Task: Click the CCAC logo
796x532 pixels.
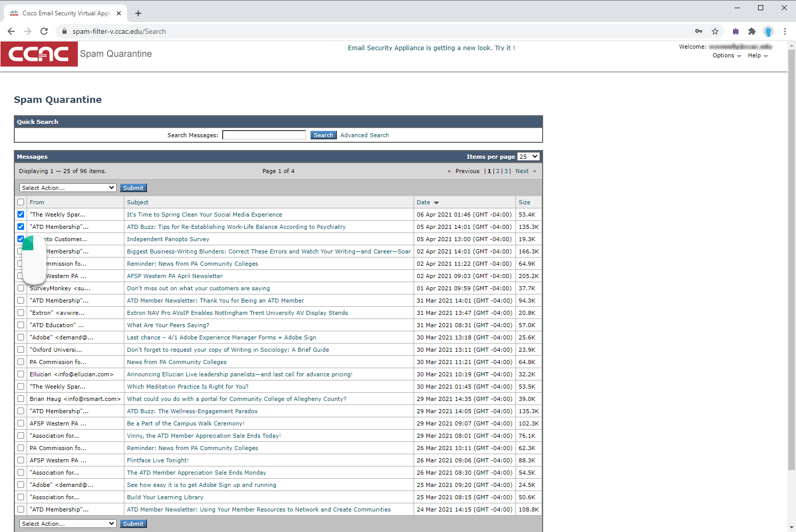Action: 39,54
